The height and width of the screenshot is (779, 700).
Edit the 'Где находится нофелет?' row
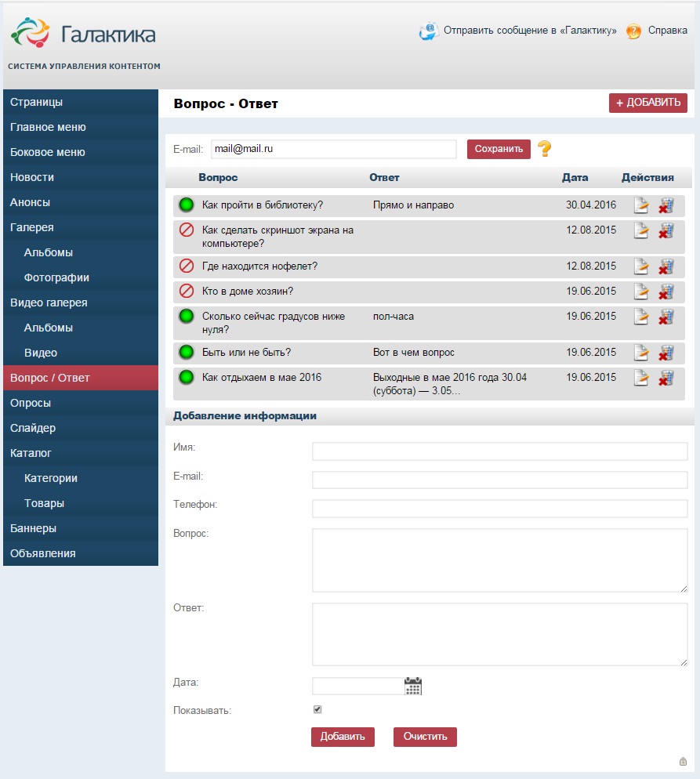pos(641,266)
